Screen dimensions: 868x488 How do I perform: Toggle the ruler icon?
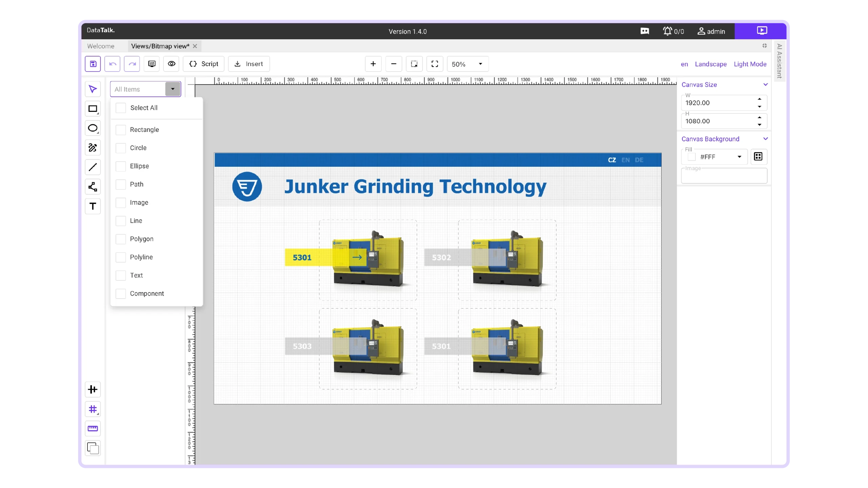(x=93, y=428)
